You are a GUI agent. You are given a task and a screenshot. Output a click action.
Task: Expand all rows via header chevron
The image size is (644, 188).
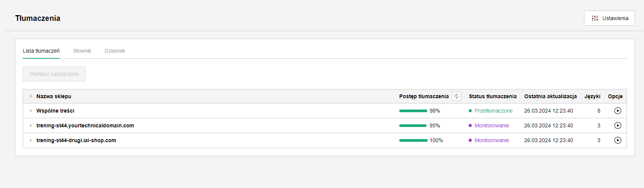point(31,96)
